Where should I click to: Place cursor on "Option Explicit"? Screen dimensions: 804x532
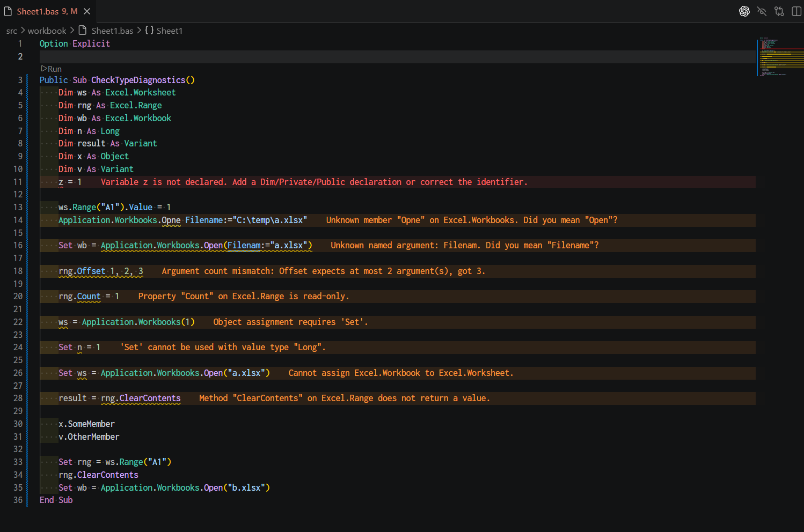pos(75,44)
